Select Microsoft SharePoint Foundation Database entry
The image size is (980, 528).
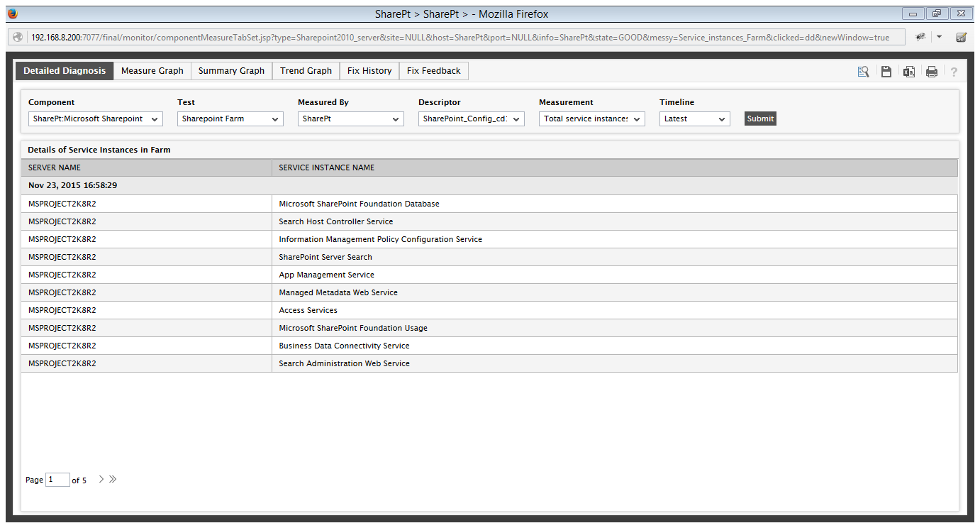tap(359, 204)
